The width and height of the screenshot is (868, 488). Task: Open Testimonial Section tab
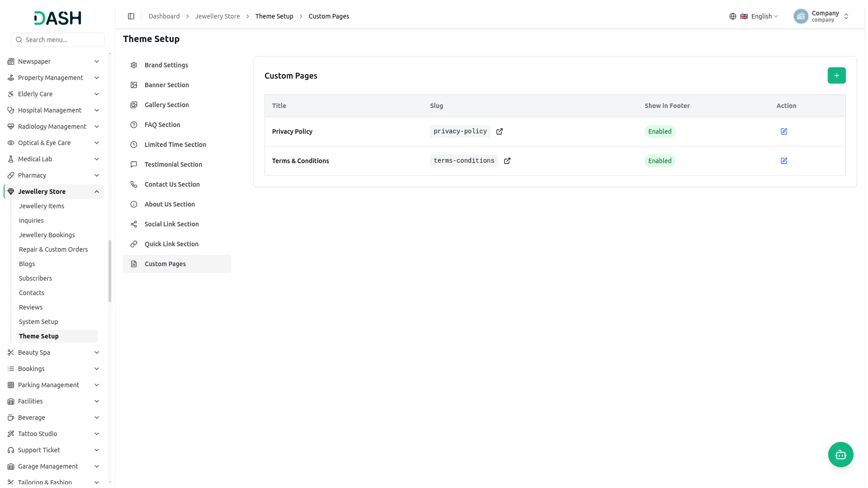click(x=177, y=164)
